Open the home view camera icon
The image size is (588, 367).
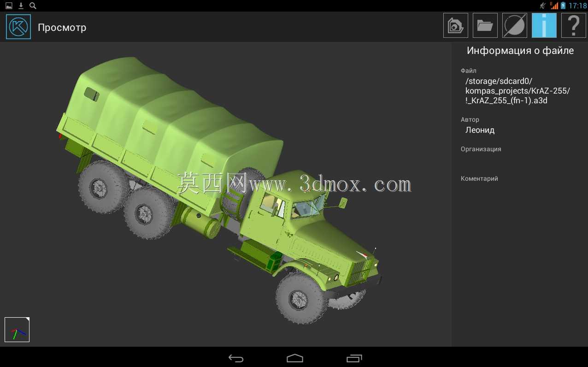(x=456, y=25)
